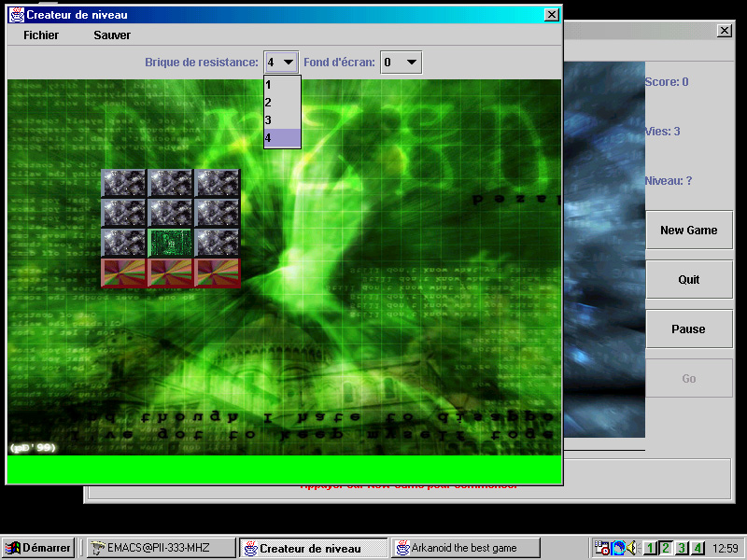Click the top-right gray brick in the grid
The width and height of the screenshot is (747, 560).
coord(217,183)
